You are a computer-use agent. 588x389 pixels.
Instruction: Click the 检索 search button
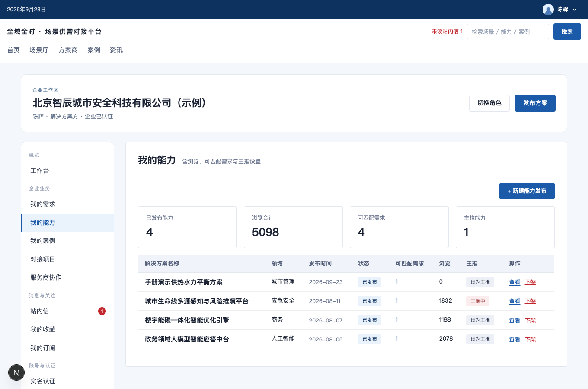pos(567,32)
